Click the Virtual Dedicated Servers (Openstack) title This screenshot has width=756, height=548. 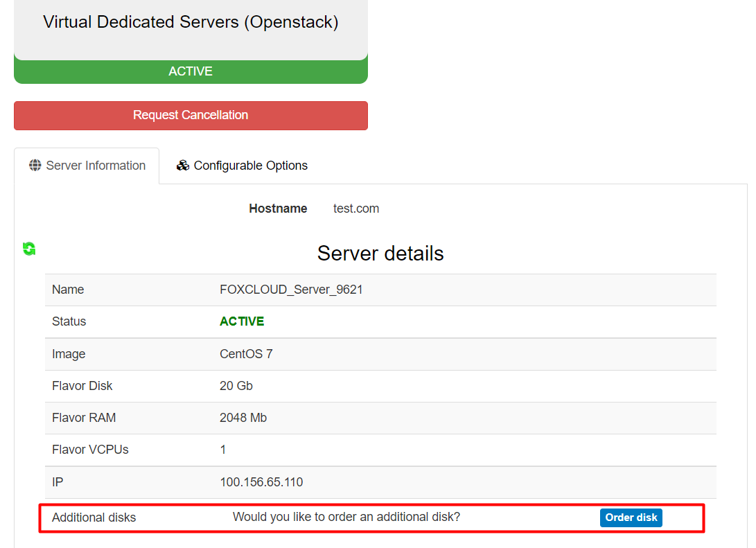[191, 22]
